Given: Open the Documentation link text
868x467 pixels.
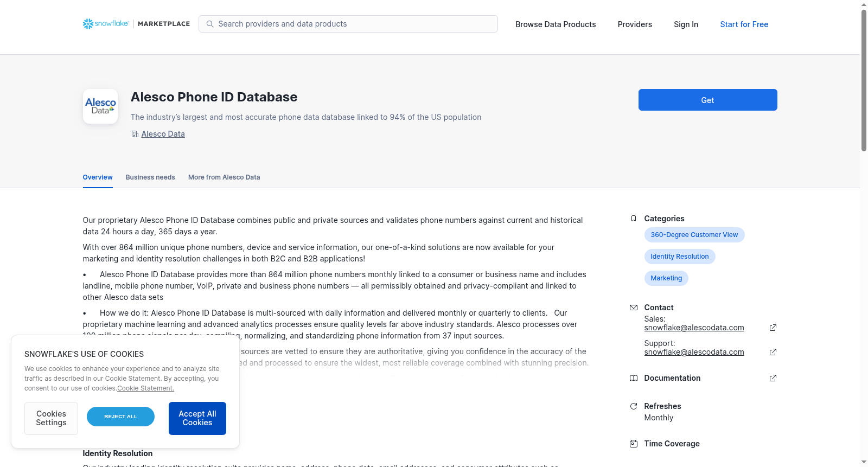Looking at the screenshot, I should coord(672,378).
